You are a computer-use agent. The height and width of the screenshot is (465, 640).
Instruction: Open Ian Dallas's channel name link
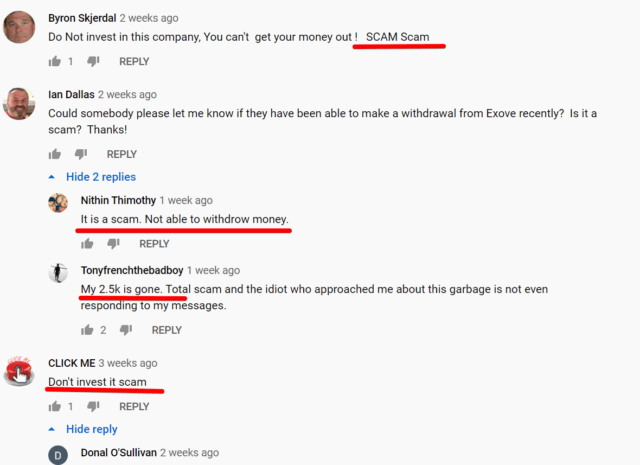(x=71, y=95)
